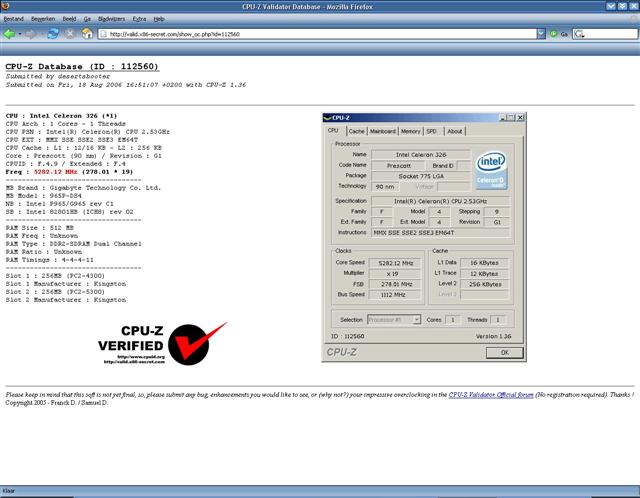Open the Help menu
The width and height of the screenshot is (640, 498).
(x=159, y=19)
